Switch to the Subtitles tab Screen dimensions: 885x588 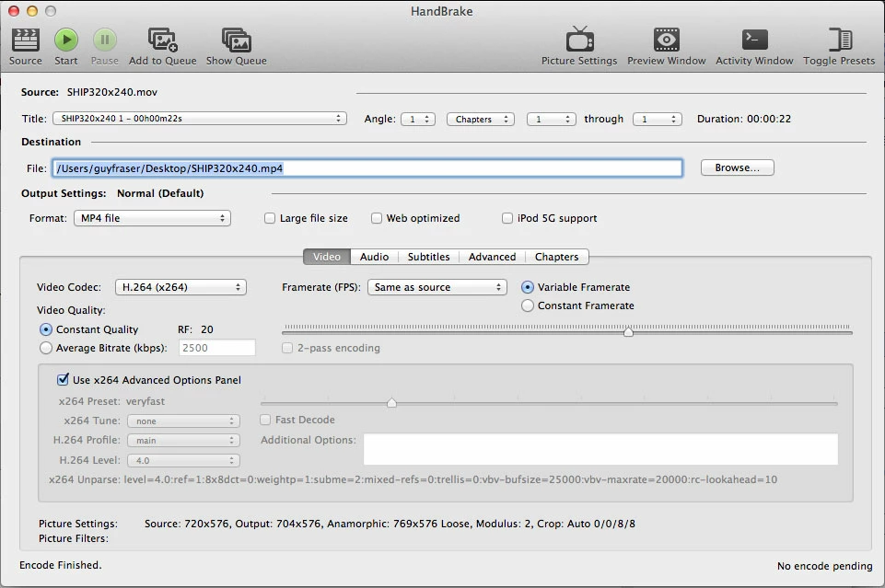[428, 257]
